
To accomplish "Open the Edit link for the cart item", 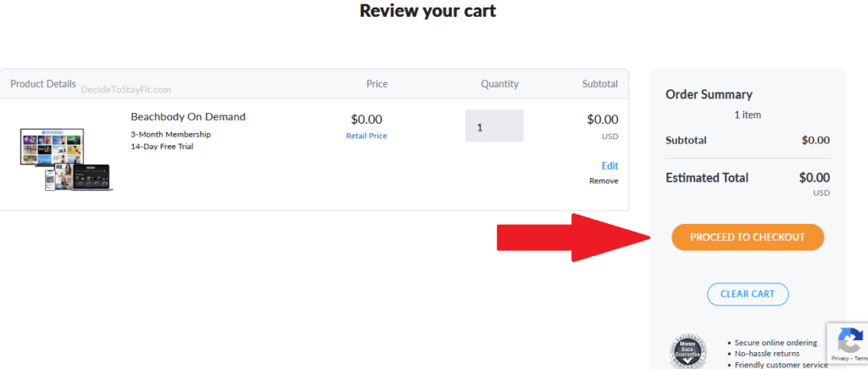I will coord(609,166).
